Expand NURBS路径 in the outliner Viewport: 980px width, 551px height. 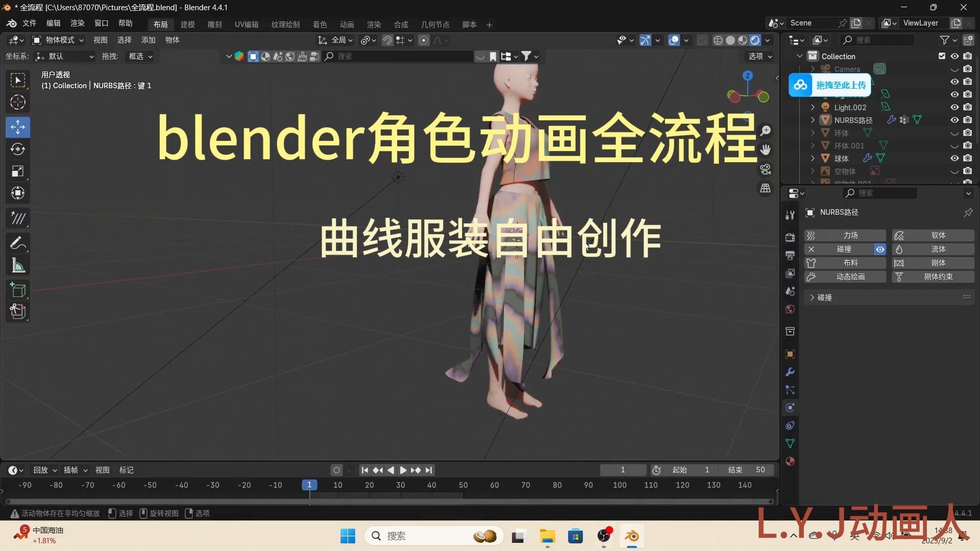point(813,120)
